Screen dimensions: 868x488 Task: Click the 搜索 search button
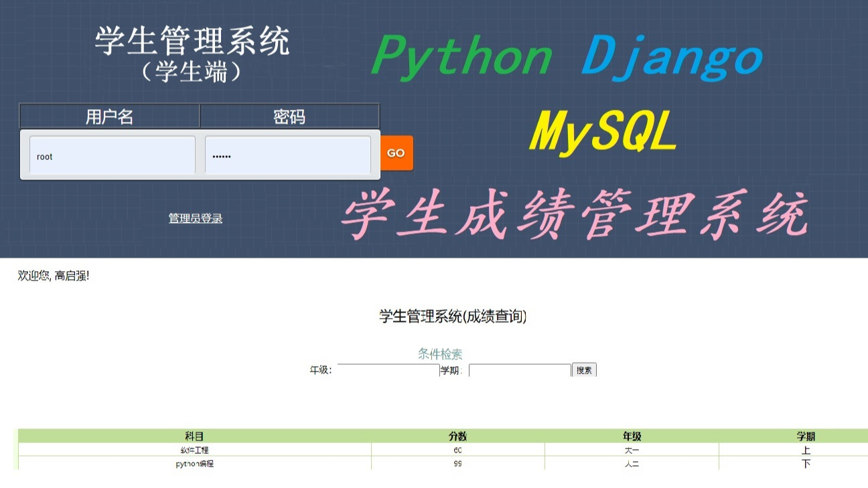(584, 370)
